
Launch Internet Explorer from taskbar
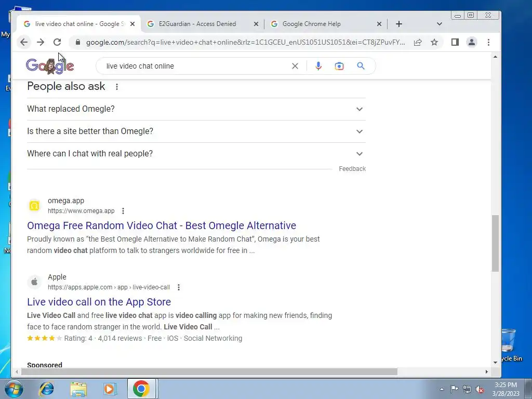tap(46, 389)
